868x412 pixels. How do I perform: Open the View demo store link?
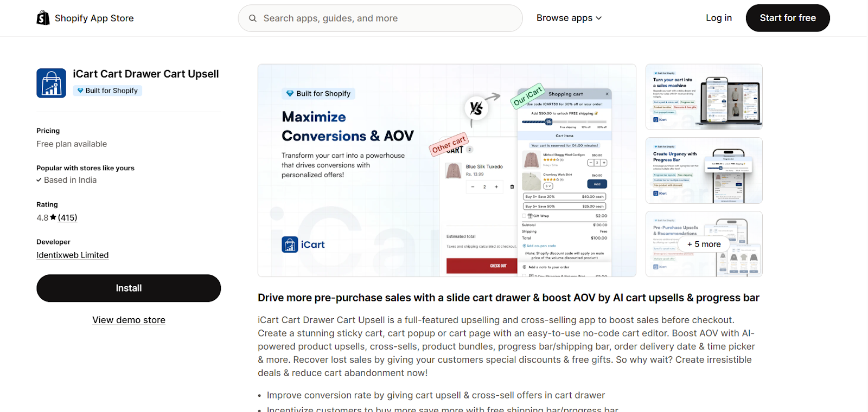pyautogui.click(x=129, y=320)
